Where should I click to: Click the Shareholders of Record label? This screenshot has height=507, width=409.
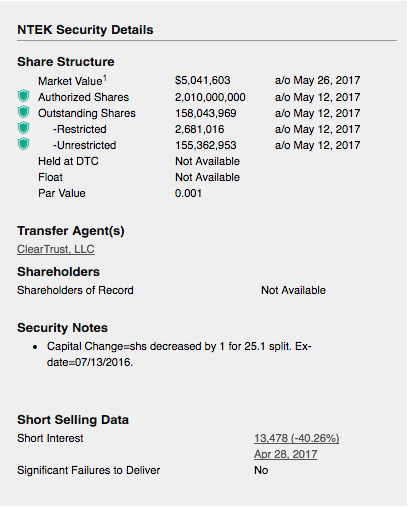tap(75, 290)
